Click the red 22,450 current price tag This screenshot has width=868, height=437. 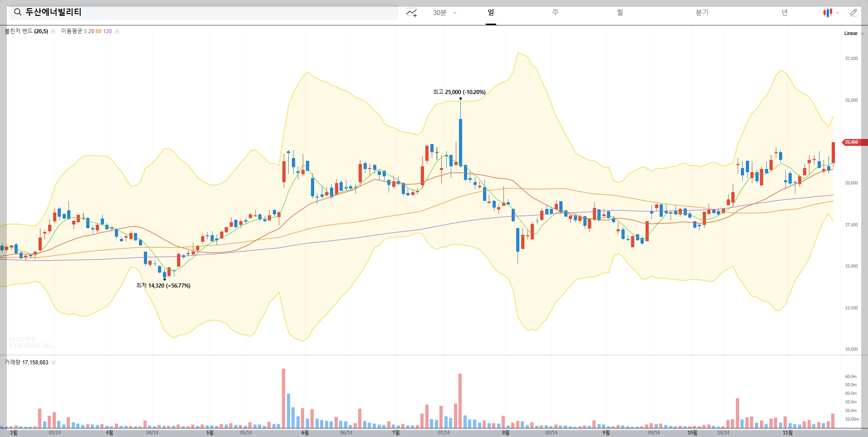[x=854, y=142]
